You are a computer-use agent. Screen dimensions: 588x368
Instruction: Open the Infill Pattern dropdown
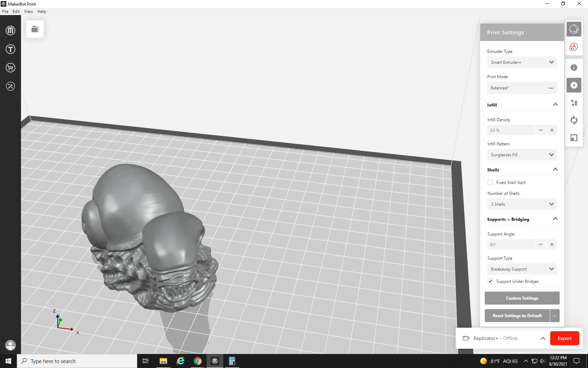point(522,155)
